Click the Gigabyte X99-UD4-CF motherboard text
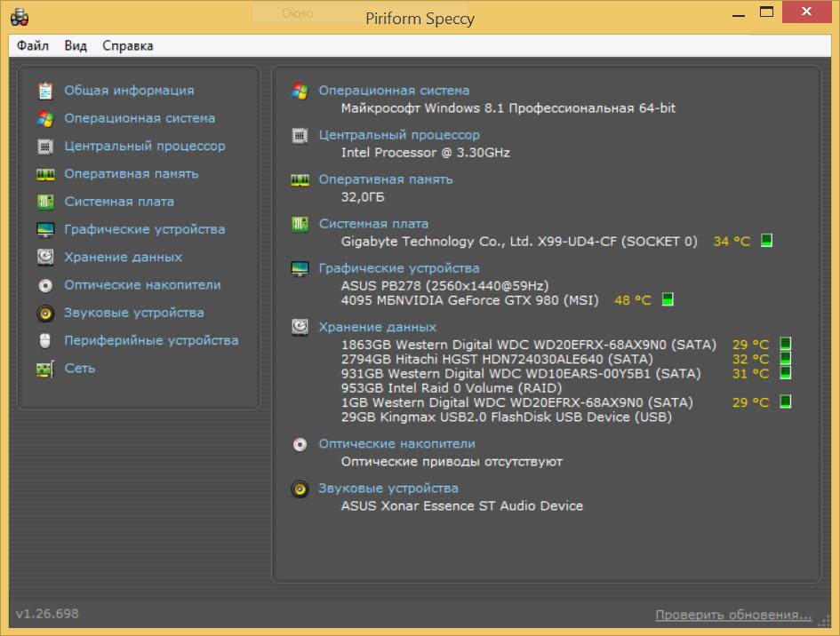The width and height of the screenshot is (840, 636). 519,242
